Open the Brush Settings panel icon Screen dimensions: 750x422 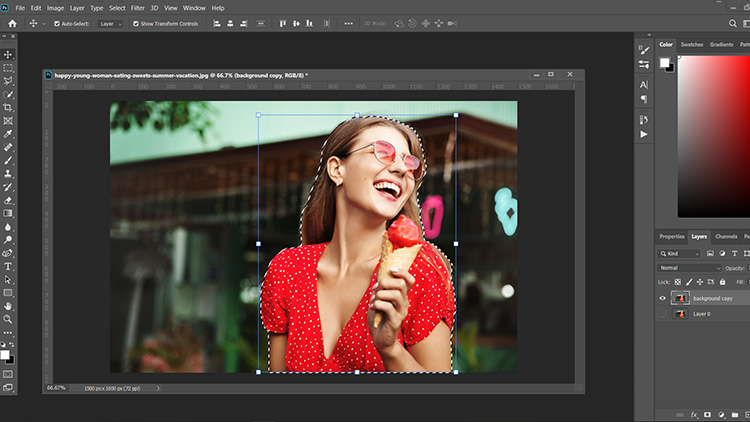pyautogui.click(x=644, y=50)
